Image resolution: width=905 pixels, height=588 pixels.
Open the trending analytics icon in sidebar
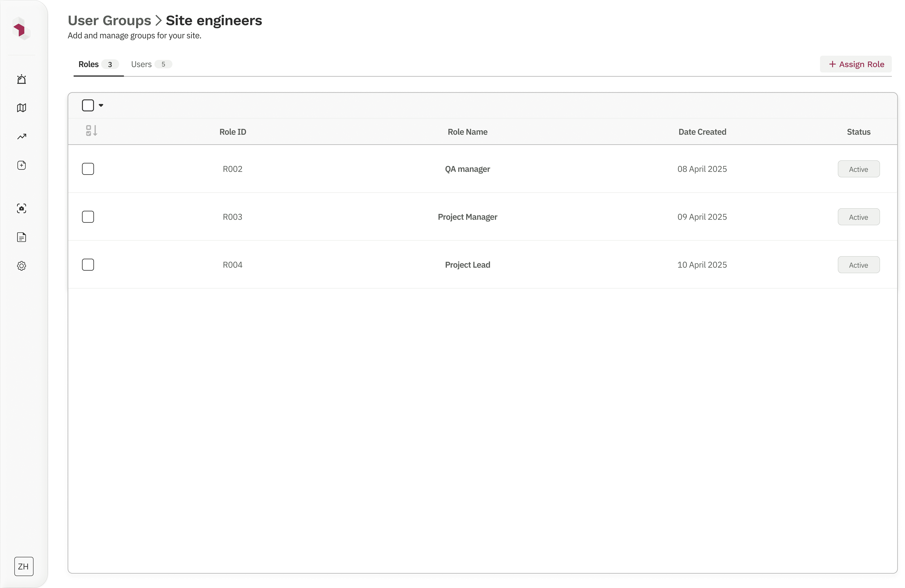click(x=22, y=137)
